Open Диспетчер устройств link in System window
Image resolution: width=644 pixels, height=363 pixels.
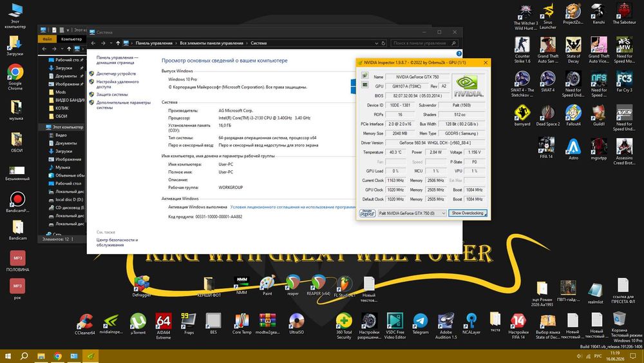[x=116, y=74]
